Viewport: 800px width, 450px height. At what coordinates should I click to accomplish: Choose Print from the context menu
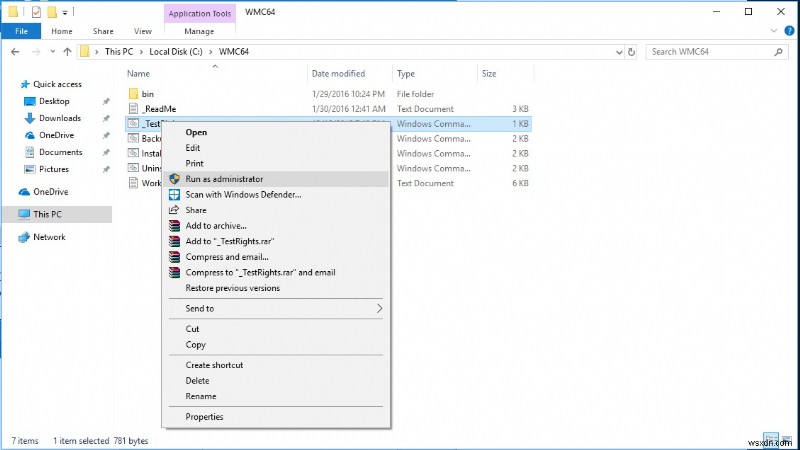click(194, 163)
